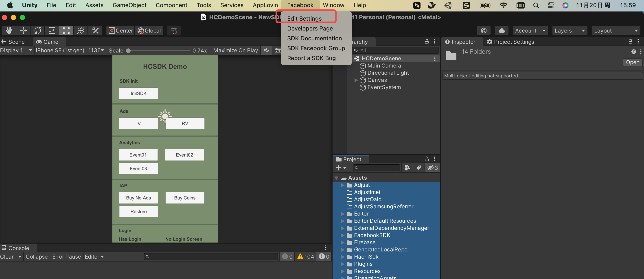This screenshot has height=279, width=644.
Task: Open Project panel kebab menu
Action: (434, 159)
